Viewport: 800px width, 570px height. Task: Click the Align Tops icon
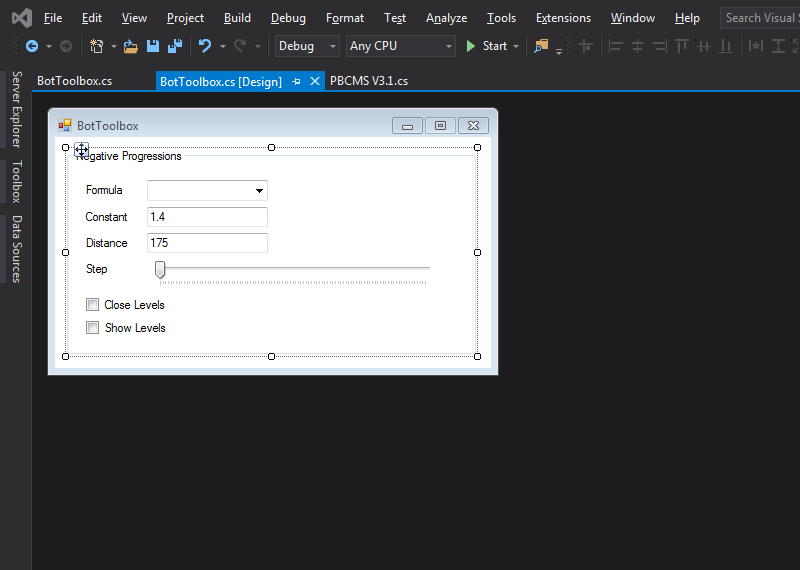(682, 46)
